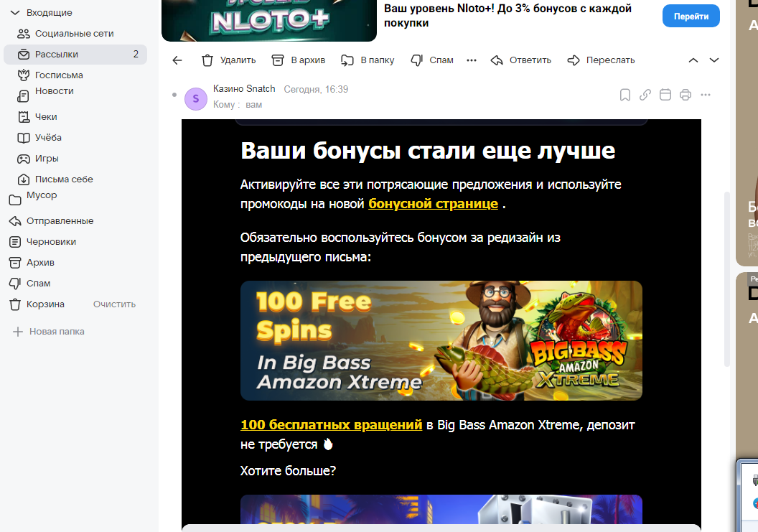Click the 100 Free Spins Big Bass banner
The height and width of the screenshot is (532, 758).
441,340
